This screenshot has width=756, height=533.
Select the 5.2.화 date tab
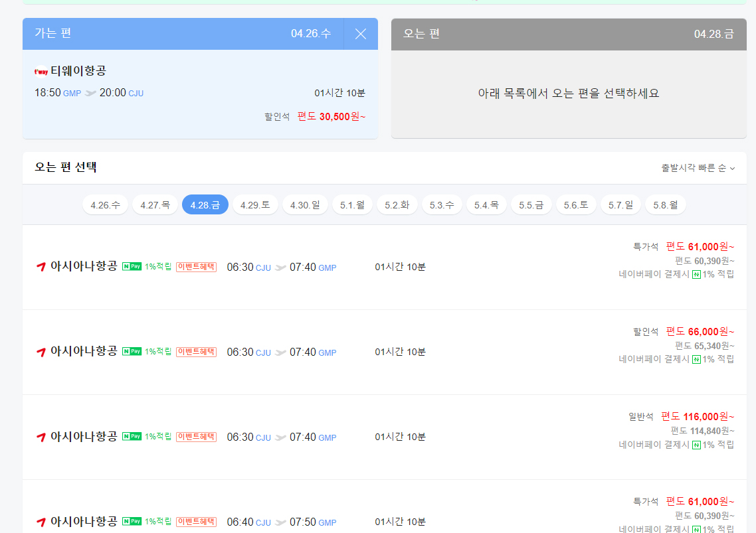pyautogui.click(x=397, y=205)
